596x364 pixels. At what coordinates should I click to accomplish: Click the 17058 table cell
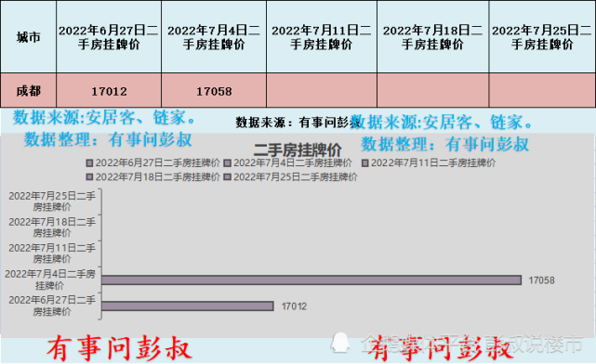pos(214,90)
